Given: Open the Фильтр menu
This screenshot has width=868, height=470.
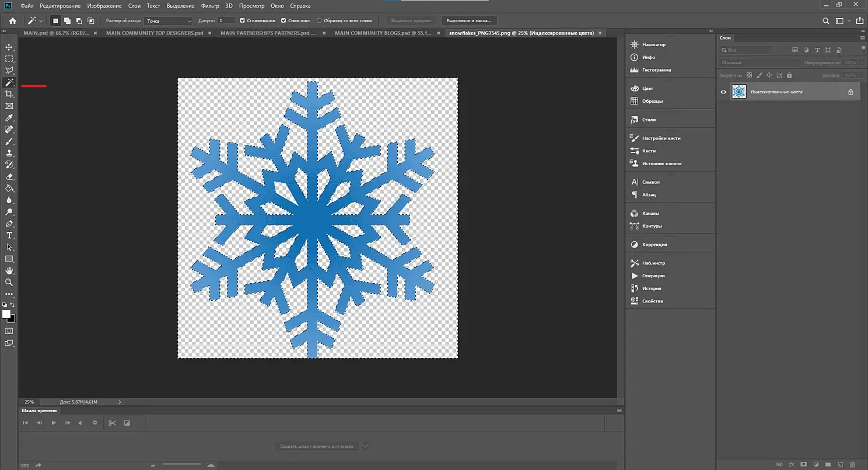Looking at the screenshot, I should pyautogui.click(x=209, y=6).
